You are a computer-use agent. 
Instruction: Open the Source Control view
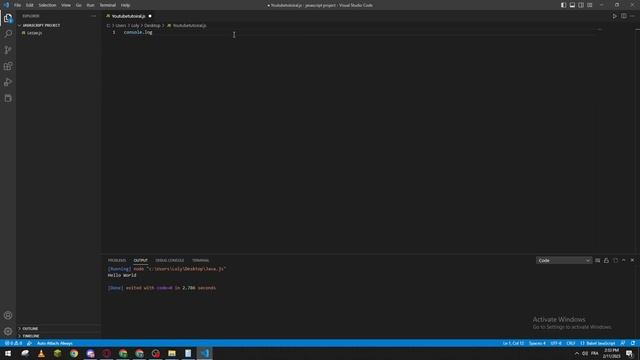[8, 50]
